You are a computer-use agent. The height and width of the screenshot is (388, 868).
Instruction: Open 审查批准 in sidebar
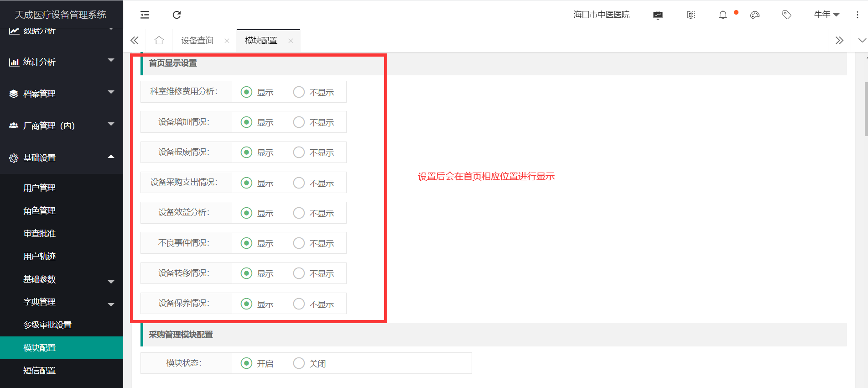pyautogui.click(x=40, y=234)
